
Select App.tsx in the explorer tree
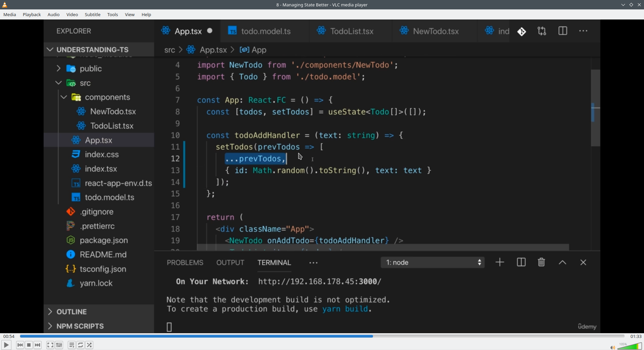coord(99,140)
